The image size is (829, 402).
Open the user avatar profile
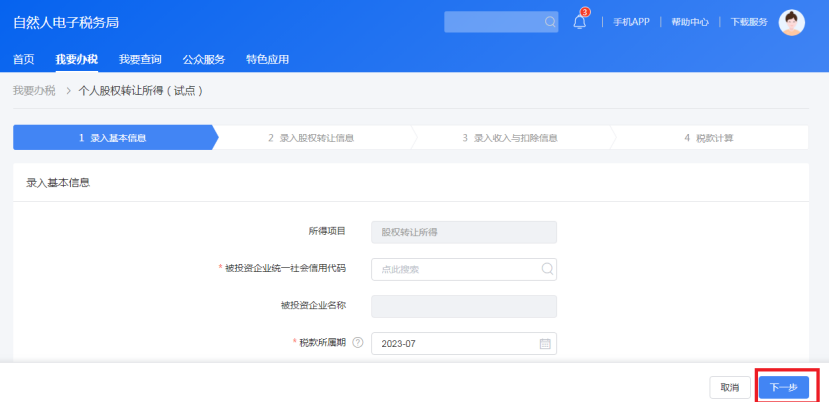coord(791,22)
